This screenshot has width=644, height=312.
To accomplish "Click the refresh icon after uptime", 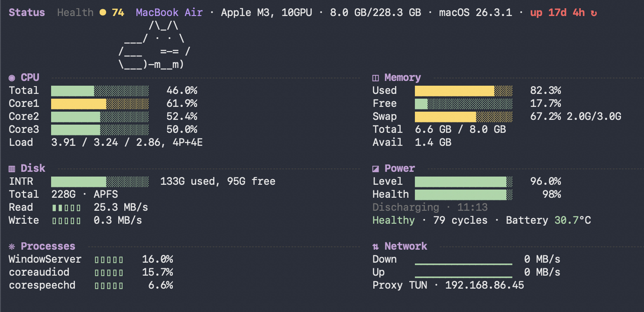I will [594, 13].
